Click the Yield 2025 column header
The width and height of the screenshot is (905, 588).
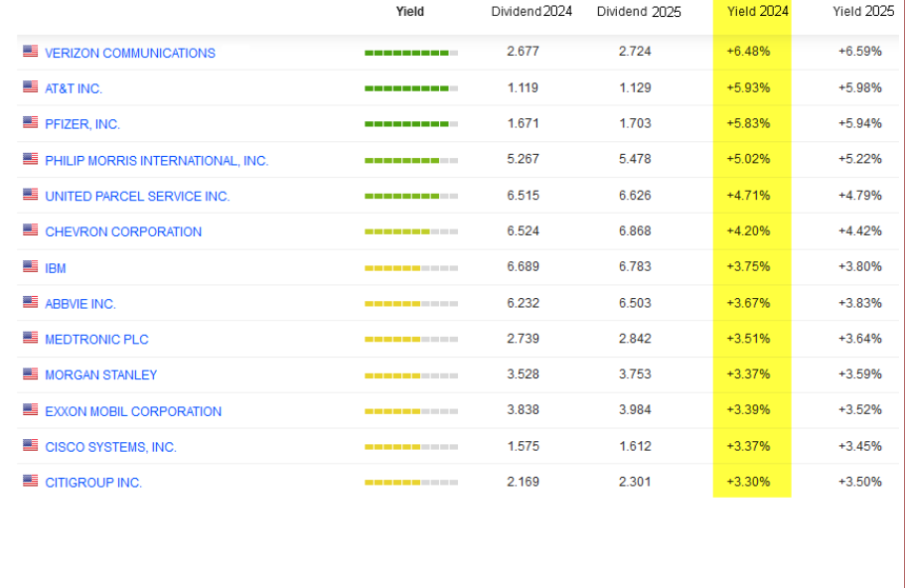862,12
